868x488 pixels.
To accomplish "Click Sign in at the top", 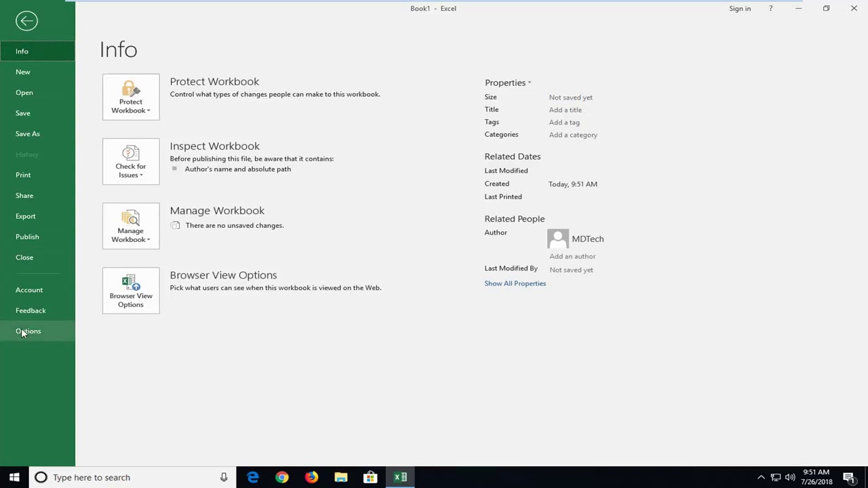I will 740,8.
